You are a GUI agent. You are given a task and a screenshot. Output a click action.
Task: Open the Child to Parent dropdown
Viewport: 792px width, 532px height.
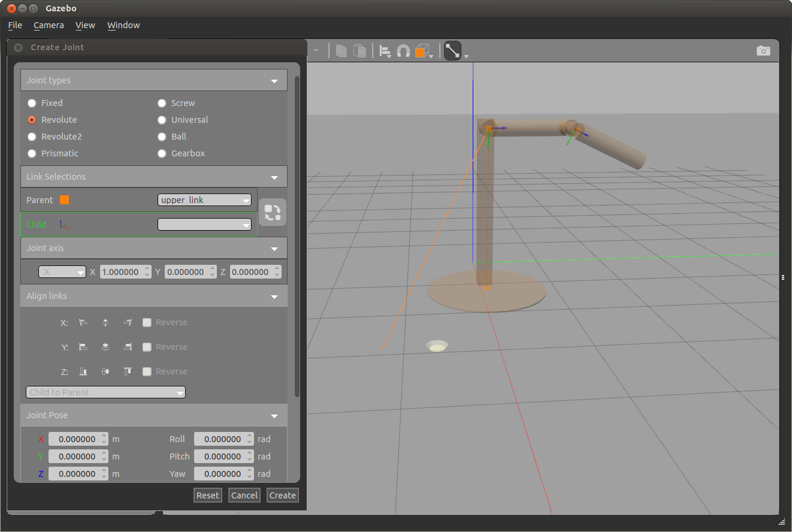click(105, 392)
